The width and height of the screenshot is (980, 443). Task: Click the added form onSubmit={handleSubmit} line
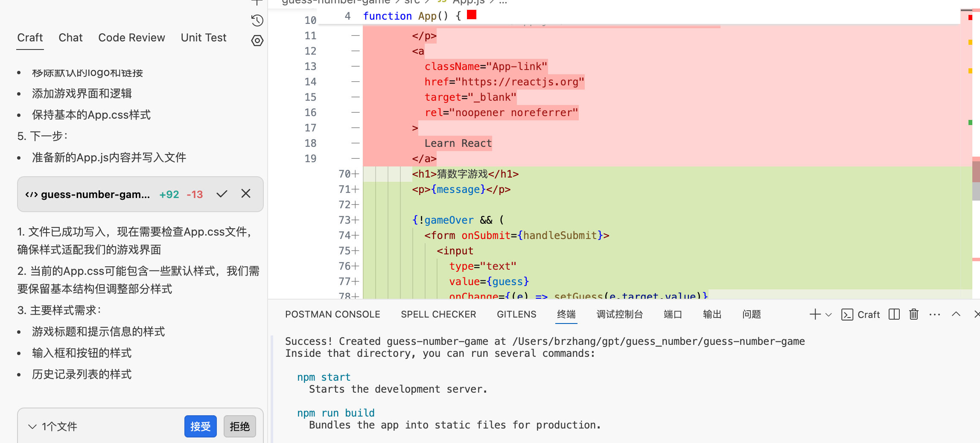[x=516, y=235]
